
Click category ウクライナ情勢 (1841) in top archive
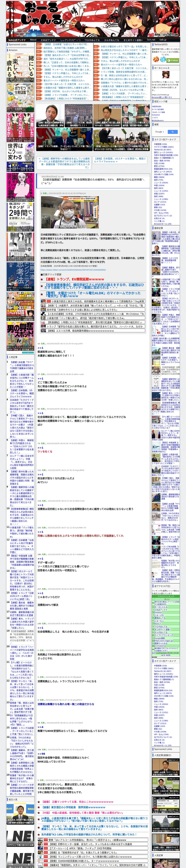pyautogui.click(x=164, y=147)
